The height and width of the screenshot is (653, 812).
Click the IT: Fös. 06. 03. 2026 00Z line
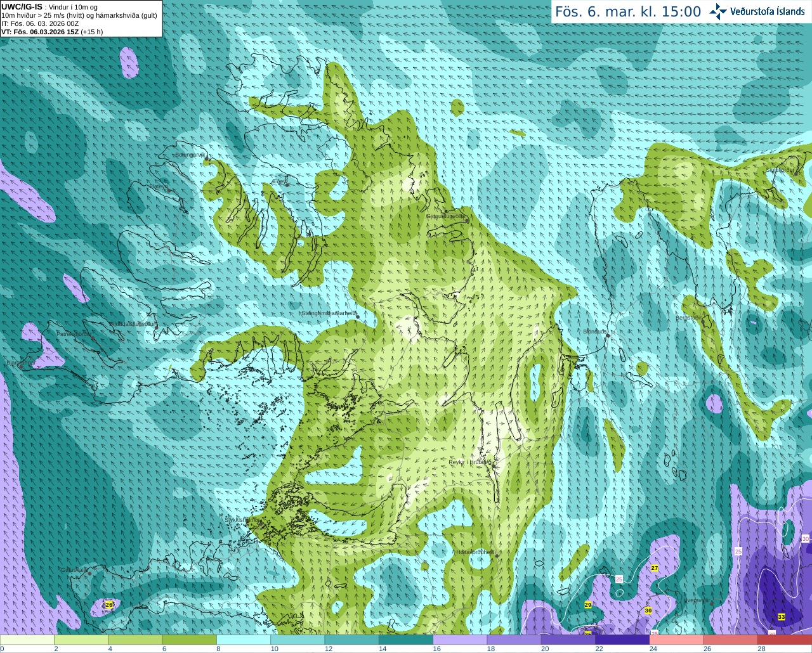(40, 23)
